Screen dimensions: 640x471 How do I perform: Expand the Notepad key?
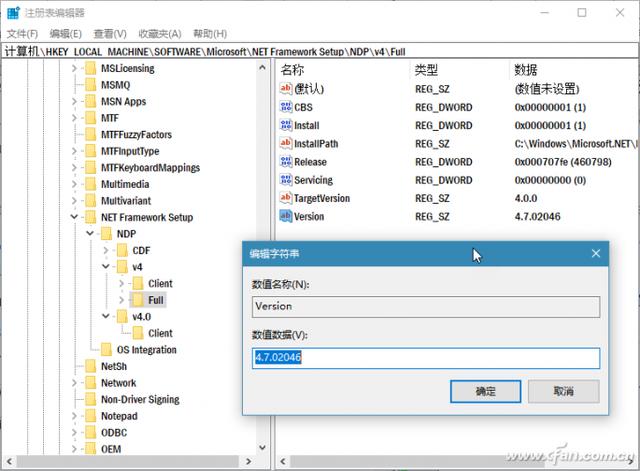pyautogui.click(x=74, y=416)
